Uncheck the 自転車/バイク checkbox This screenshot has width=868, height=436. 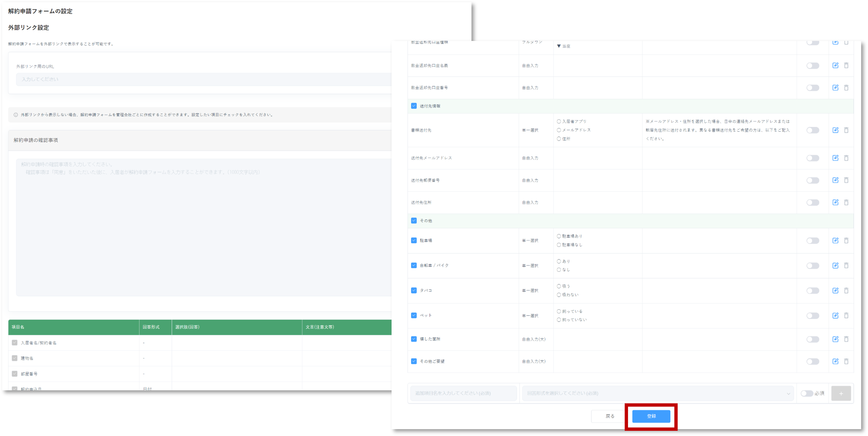[x=414, y=265]
